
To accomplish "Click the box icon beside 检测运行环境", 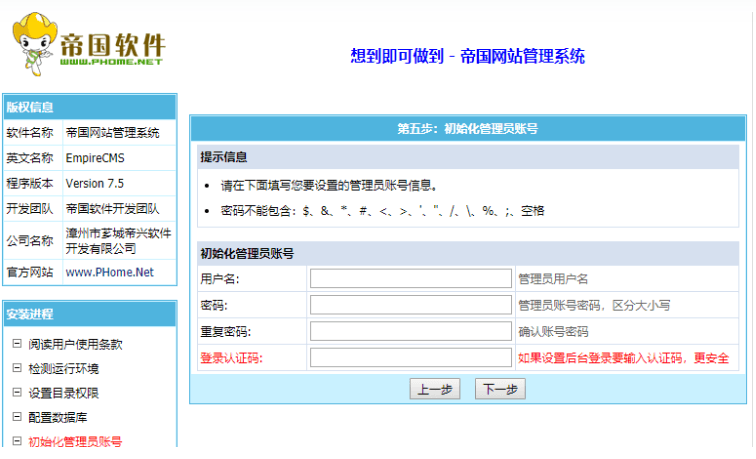I will click(x=16, y=368).
